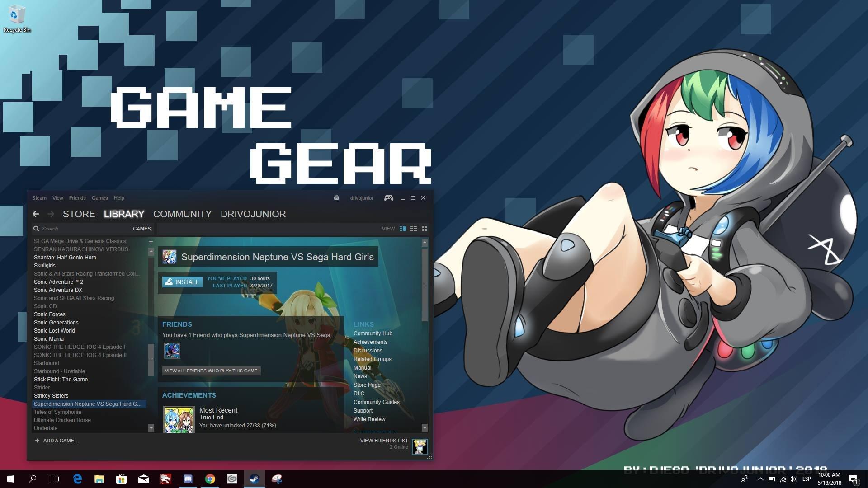Image resolution: width=868 pixels, height=488 pixels.
Task: Open Big Picture mode controller icon
Action: coord(388,198)
